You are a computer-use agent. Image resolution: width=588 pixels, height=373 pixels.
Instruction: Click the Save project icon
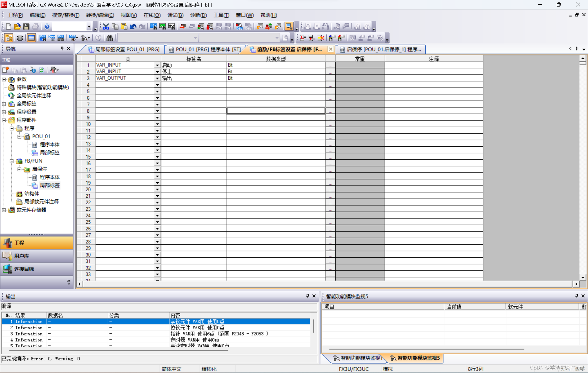tap(26, 26)
